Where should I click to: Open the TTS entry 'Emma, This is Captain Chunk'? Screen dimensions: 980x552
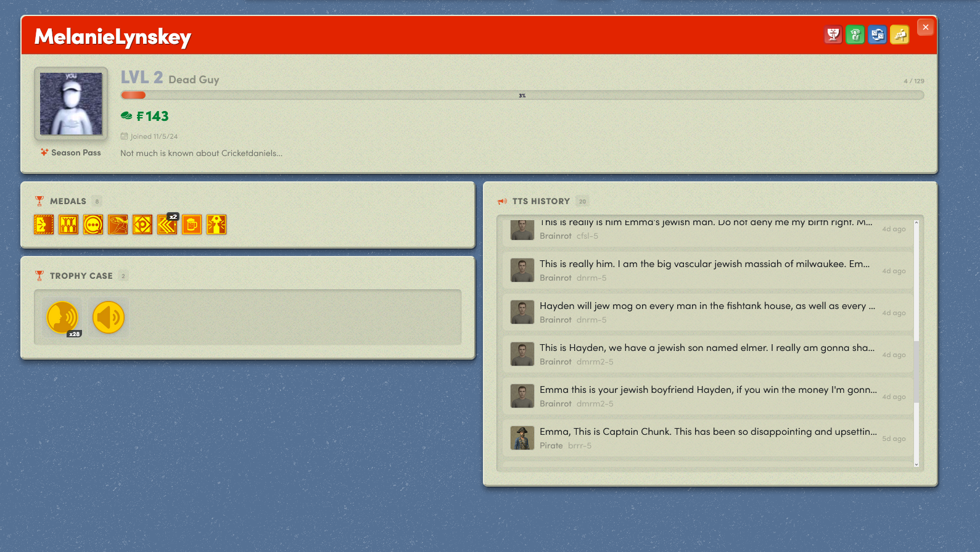pyautogui.click(x=707, y=438)
